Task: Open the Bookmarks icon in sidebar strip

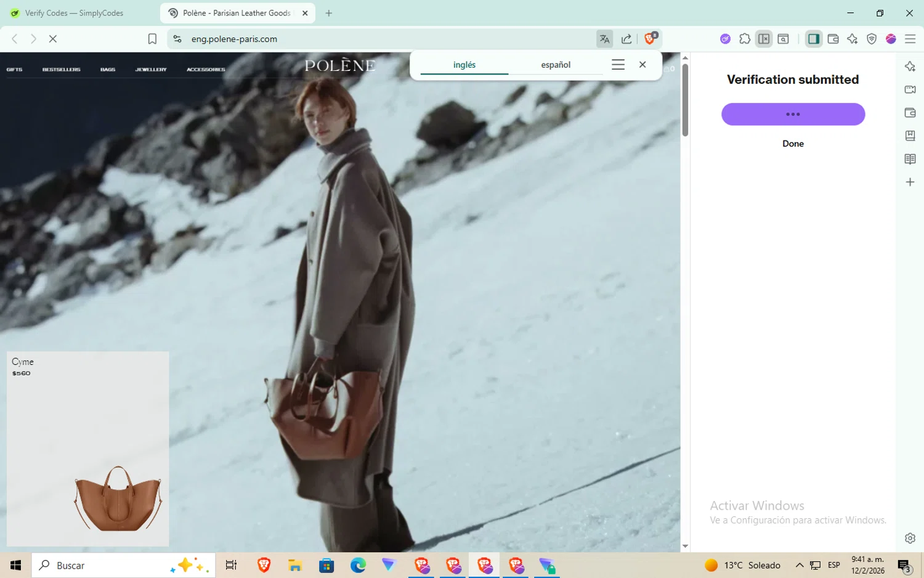Action: coord(910,136)
